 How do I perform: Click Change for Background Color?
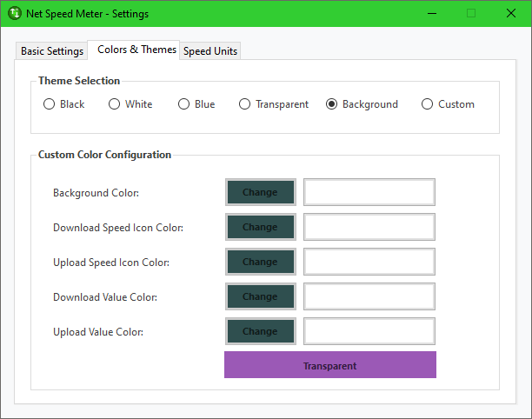pos(260,192)
